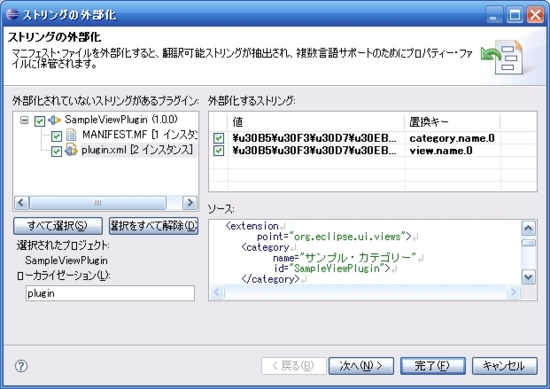This screenshot has width=550, height=389.
Task: Select the MANIFEST.MF tree row
Action: pos(140,135)
